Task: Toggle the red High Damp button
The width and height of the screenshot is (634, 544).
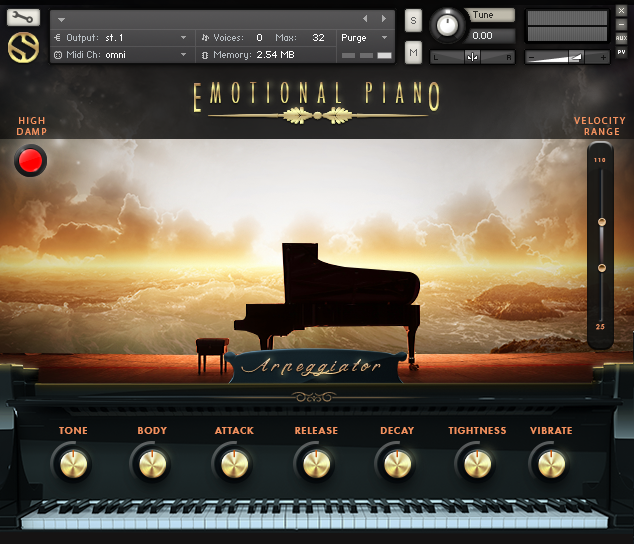Action: pyautogui.click(x=31, y=160)
